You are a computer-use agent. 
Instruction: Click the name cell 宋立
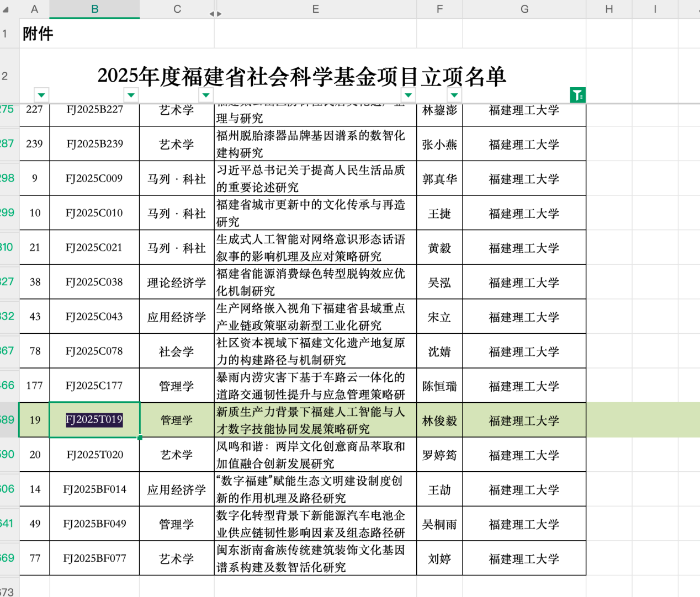(x=439, y=317)
